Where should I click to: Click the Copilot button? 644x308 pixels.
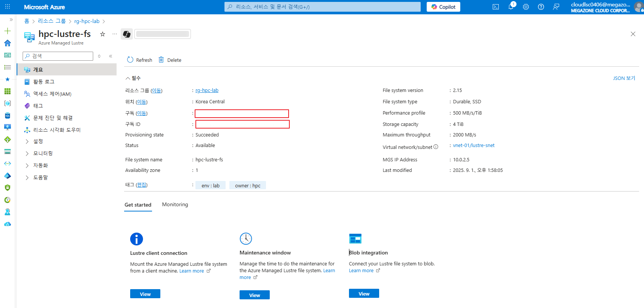(x=443, y=7)
